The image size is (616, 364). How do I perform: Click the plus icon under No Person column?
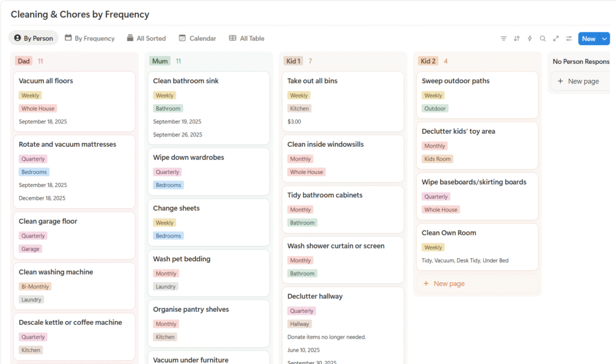point(561,81)
